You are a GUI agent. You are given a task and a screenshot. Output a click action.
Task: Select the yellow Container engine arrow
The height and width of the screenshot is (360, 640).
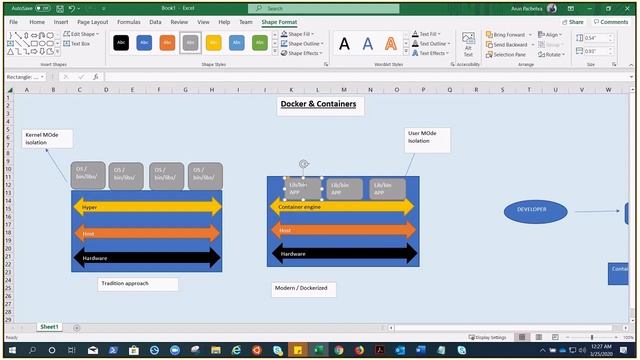(342, 207)
